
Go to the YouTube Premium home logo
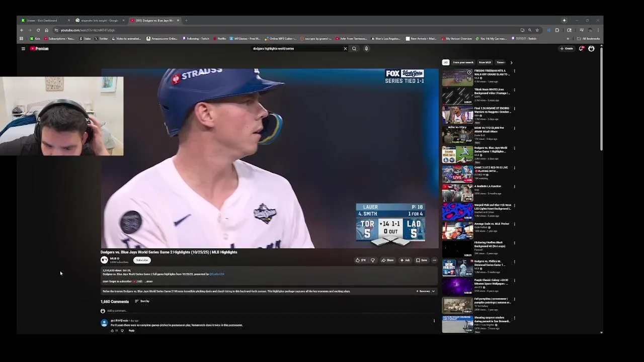click(39, 49)
